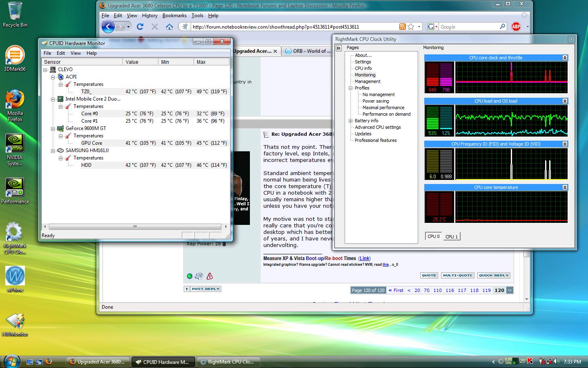
Task: Click the Firefox quick launch icon in taskbar
Action: point(49,361)
